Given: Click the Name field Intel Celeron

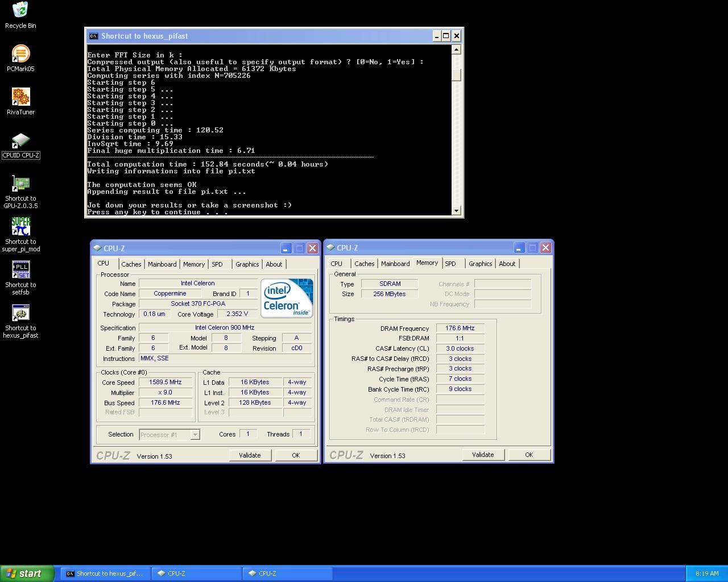Looking at the screenshot, I should 198,283.
